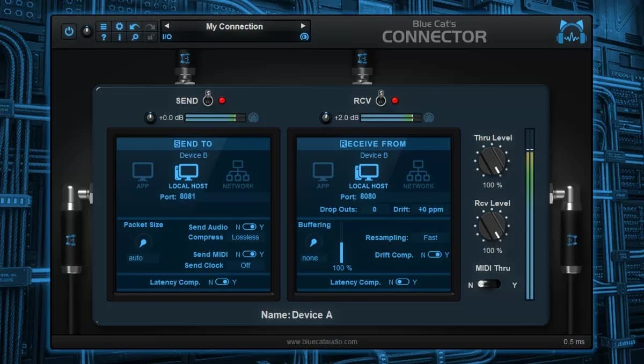Open the main menu hamburger icon
Viewport: 644px width, 364px height.
(104, 26)
